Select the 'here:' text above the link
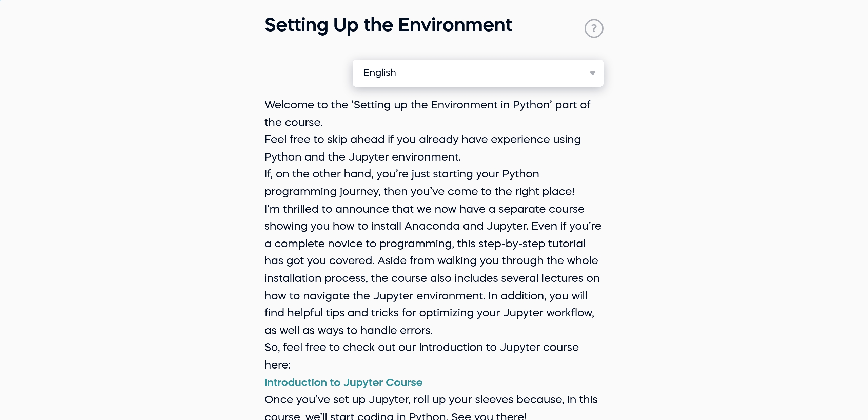Image resolution: width=868 pixels, height=420 pixels. click(277, 365)
